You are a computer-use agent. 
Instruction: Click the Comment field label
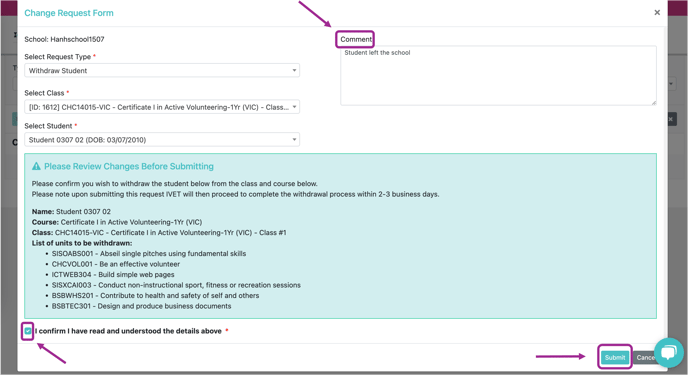point(356,39)
